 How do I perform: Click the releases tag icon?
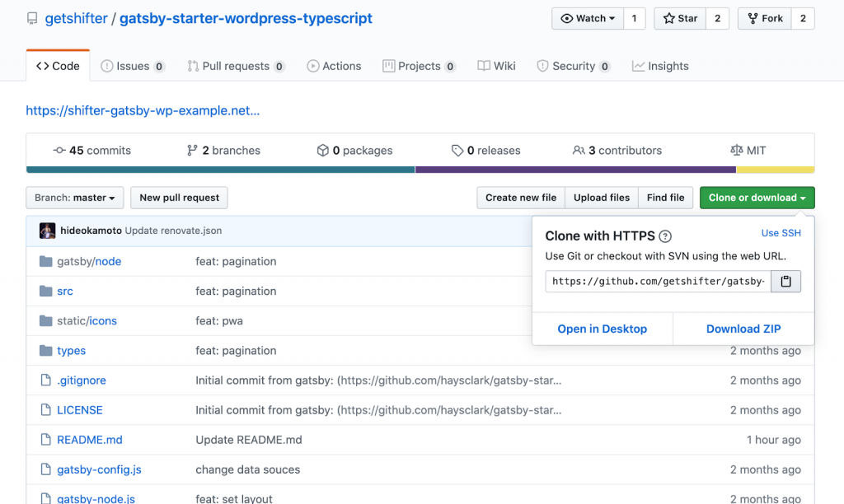tap(457, 151)
